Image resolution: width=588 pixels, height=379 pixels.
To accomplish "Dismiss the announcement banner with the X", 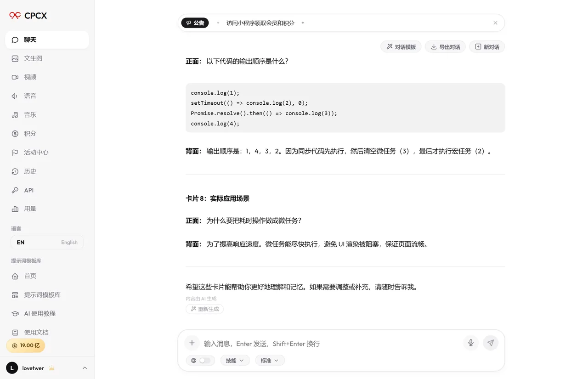I will click(x=495, y=23).
